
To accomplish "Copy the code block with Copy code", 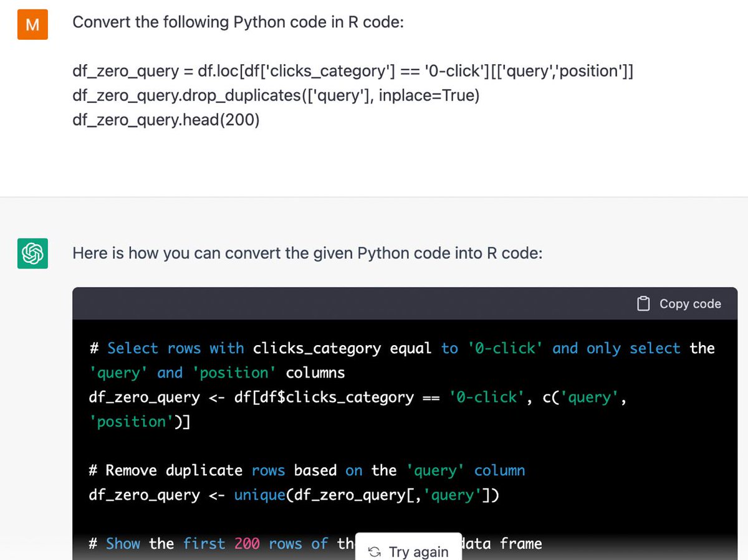I will (x=679, y=304).
